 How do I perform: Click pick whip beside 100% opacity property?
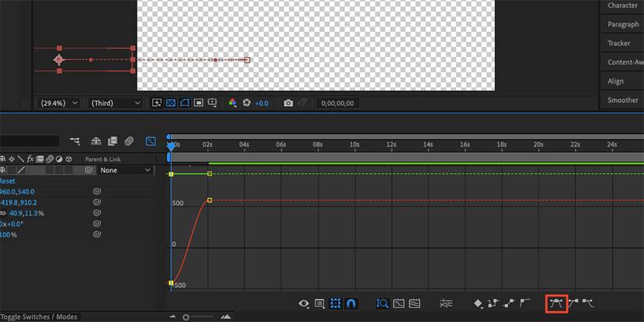(97, 235)
